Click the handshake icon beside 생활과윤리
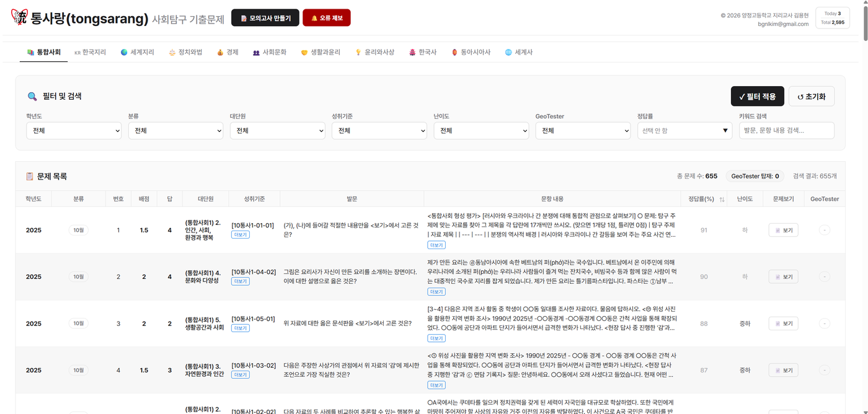 click(304, 53)
